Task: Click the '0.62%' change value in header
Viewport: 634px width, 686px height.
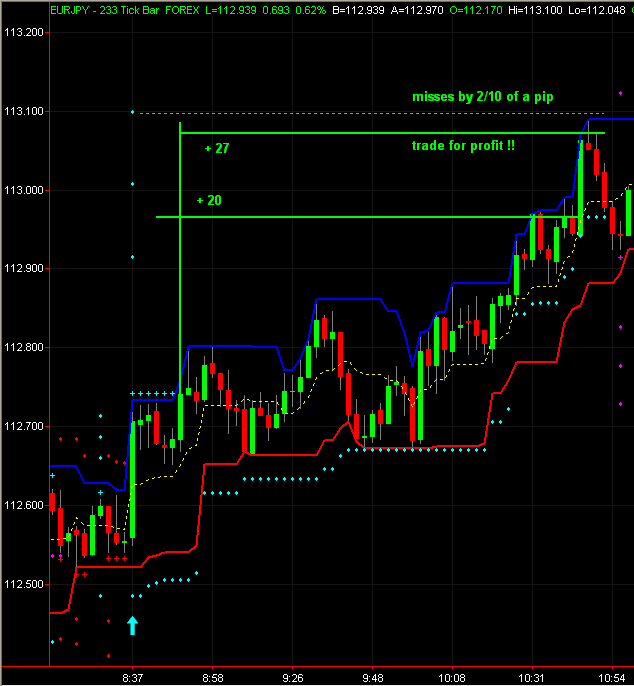Action: (x=310, y=10)
